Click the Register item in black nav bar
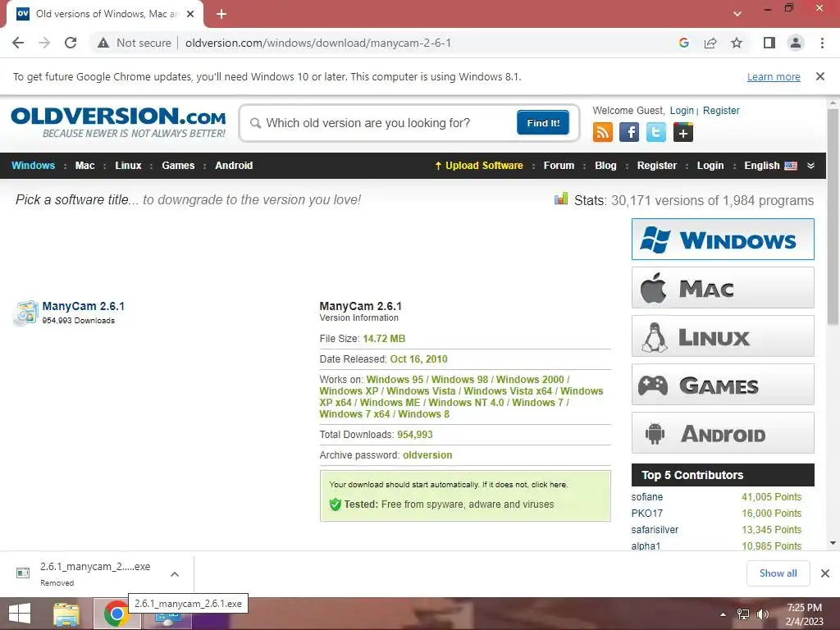Screen dimensions: 840x630 point(657,166)
